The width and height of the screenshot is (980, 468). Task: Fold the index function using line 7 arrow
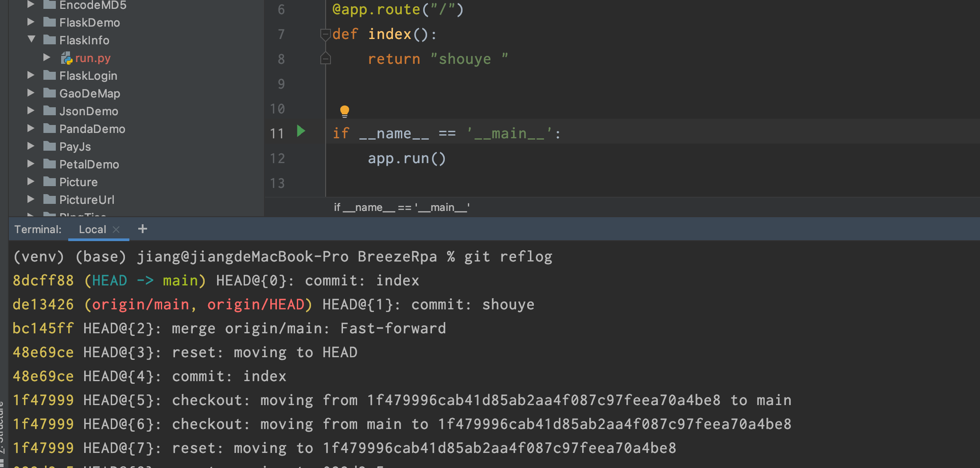[326, 34]
